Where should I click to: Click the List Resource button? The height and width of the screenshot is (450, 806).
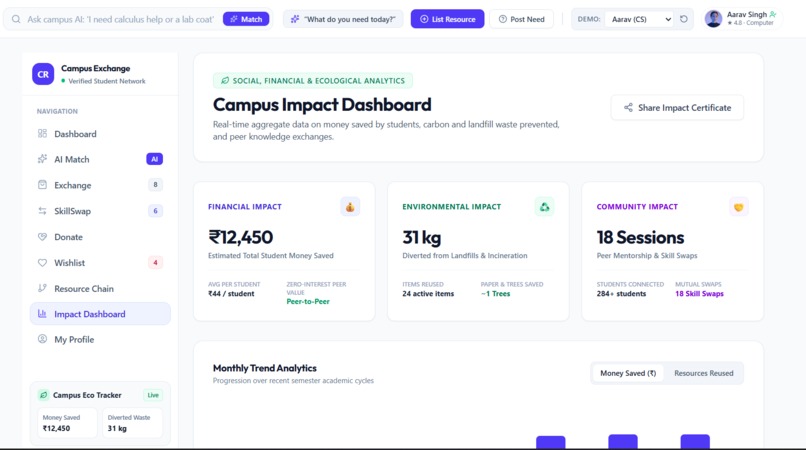[x=447, y=19]
